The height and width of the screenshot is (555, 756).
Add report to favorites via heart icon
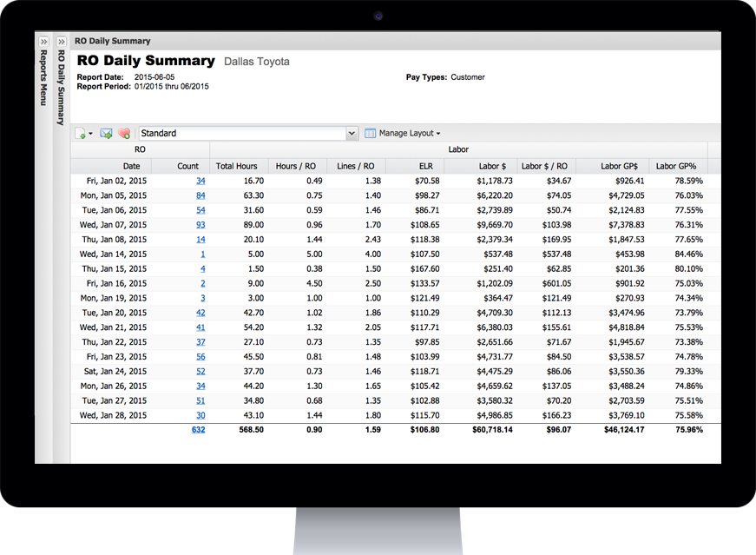click(x=124, y=133)
